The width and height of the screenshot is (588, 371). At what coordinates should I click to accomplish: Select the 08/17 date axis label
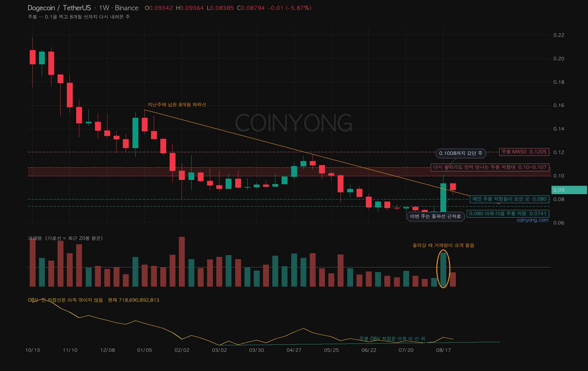(x=443, y=350)
